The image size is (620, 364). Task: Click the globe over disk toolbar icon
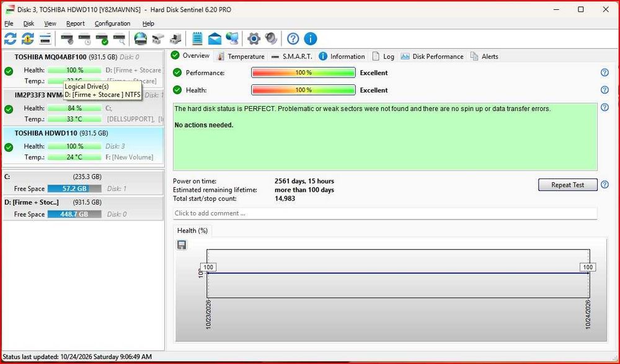140,39
